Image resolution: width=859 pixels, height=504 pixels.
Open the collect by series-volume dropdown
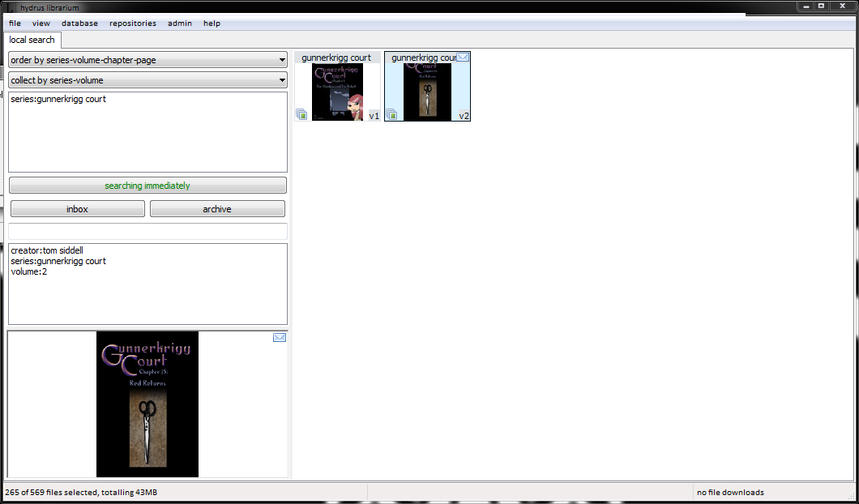pyautogui.click(x=148, y=80)
